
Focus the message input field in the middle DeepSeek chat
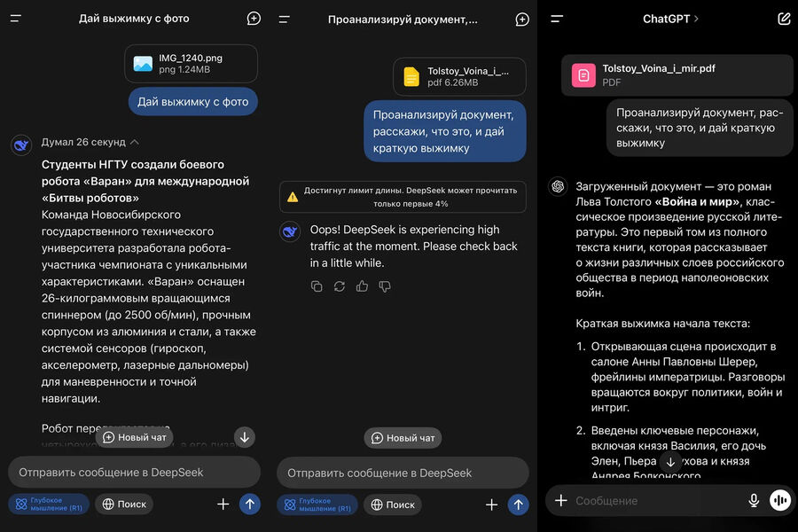pos(403,473)
